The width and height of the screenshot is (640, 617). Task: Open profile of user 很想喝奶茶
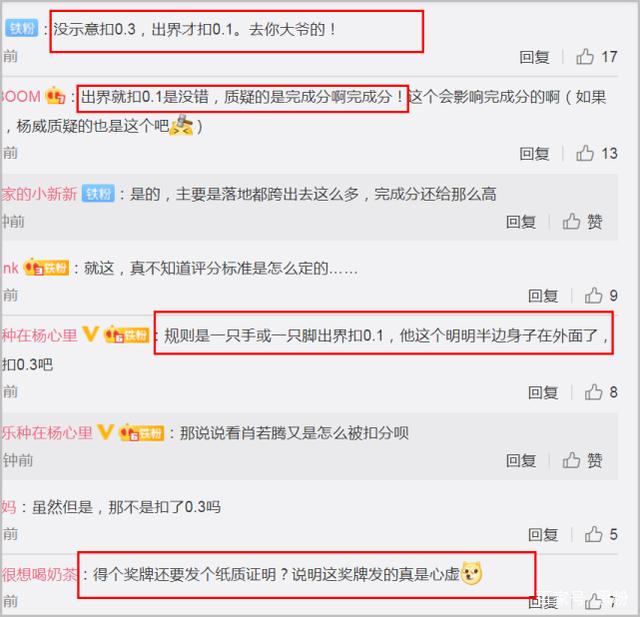click(x=39, y=575)
